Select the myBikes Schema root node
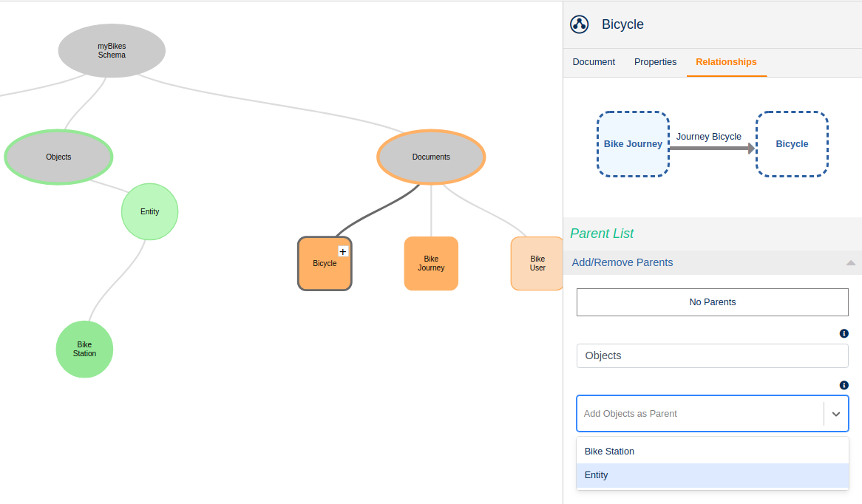The width and height of the screenshot is (862, 504). pyautogui.click(x=112, y=50)
